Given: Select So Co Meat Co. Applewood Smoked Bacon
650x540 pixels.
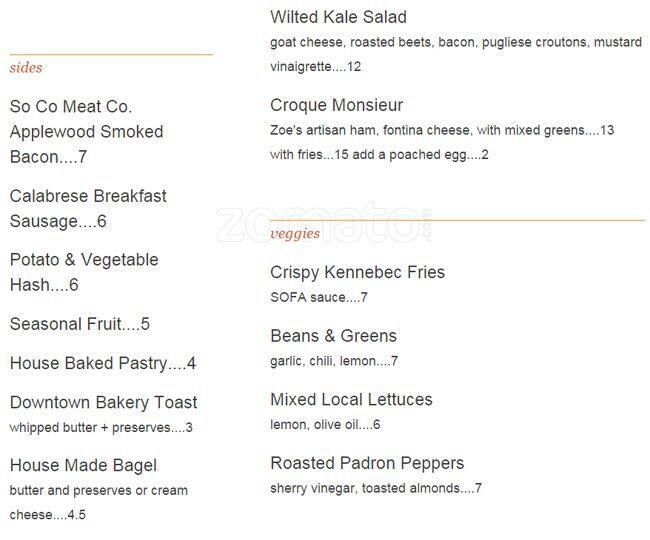Looking at the screenshot, I should [86, 132].
